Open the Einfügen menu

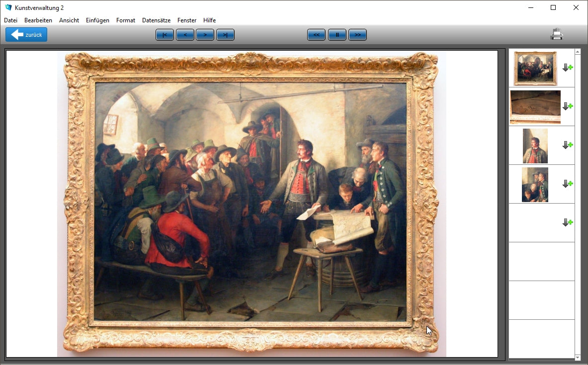(97, 20)
